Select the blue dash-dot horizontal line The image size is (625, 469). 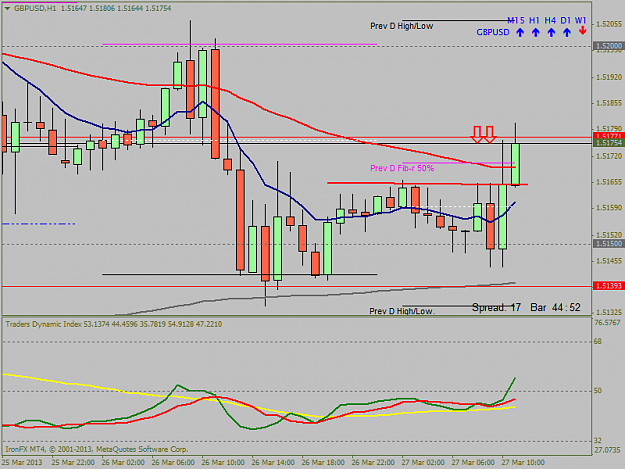coord(39,224)
